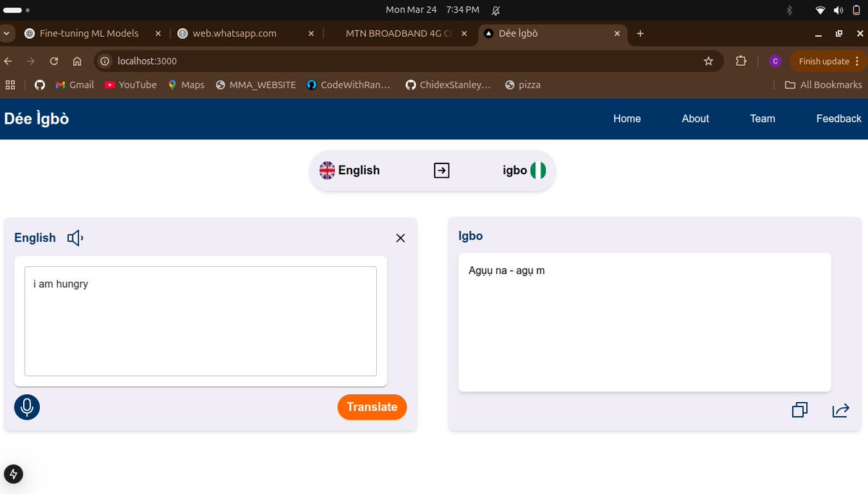Select the igbo target language
The width and height of the screenshot is (868, 494).
coord(524,171)
